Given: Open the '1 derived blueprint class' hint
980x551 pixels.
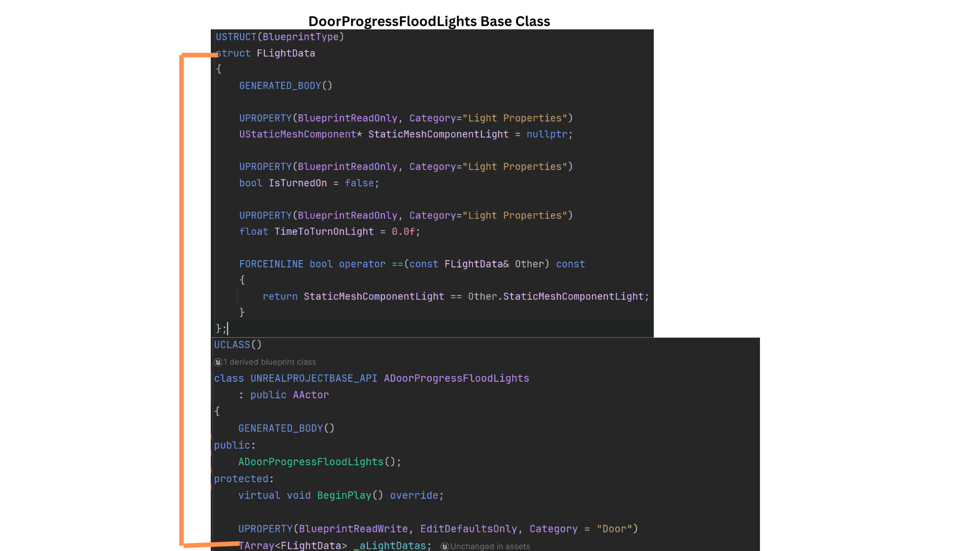Looking at the screenshot, I should click(269, 362).
